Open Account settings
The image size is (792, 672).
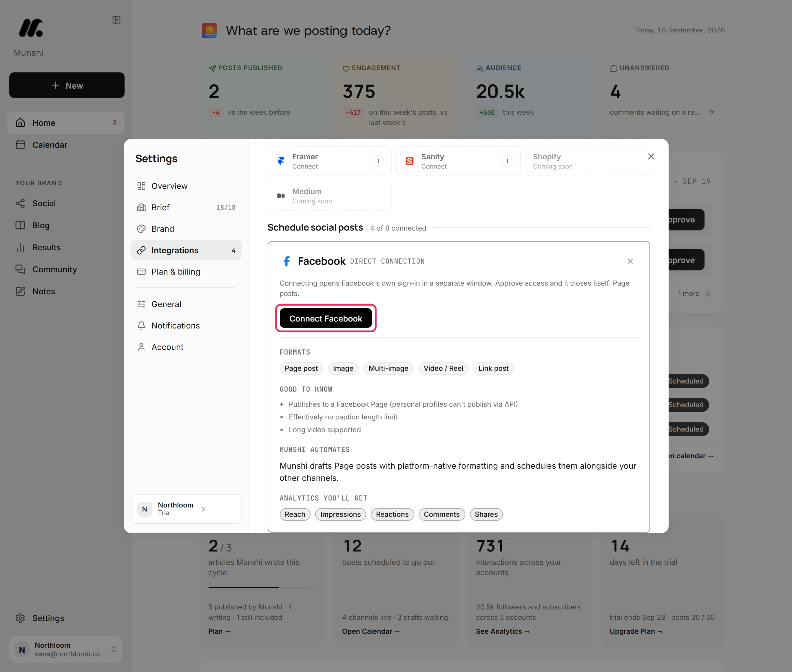click(x=186, y=347)
